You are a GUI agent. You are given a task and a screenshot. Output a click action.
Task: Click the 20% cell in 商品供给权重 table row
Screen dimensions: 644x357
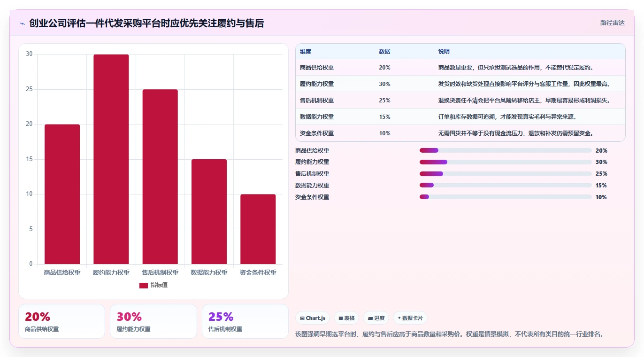click(384, 68)
